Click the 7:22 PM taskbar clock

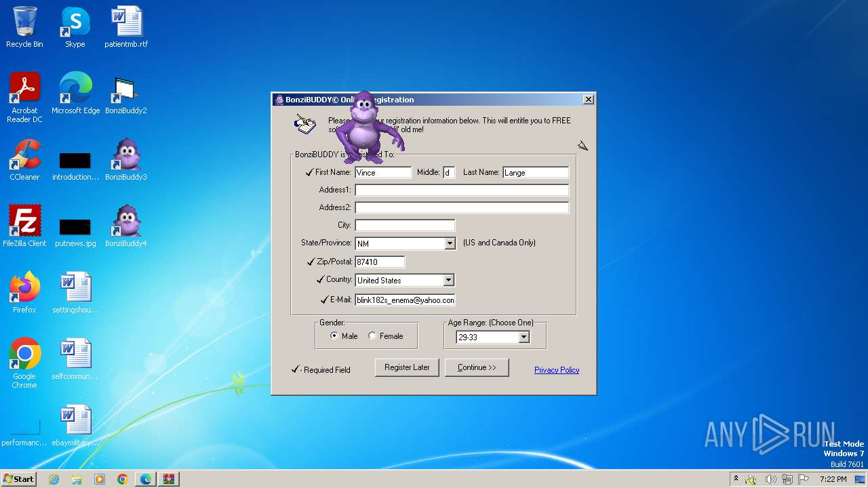[x=833, y=479]
